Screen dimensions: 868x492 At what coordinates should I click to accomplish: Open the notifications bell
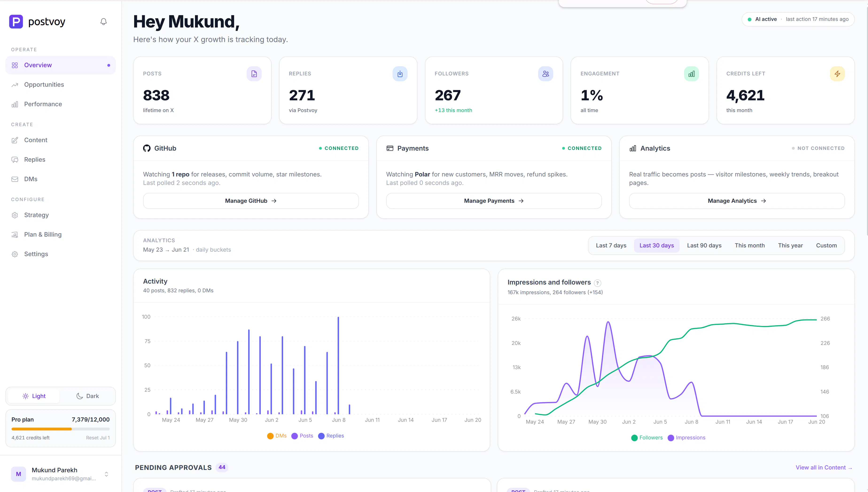click(104, 22)
